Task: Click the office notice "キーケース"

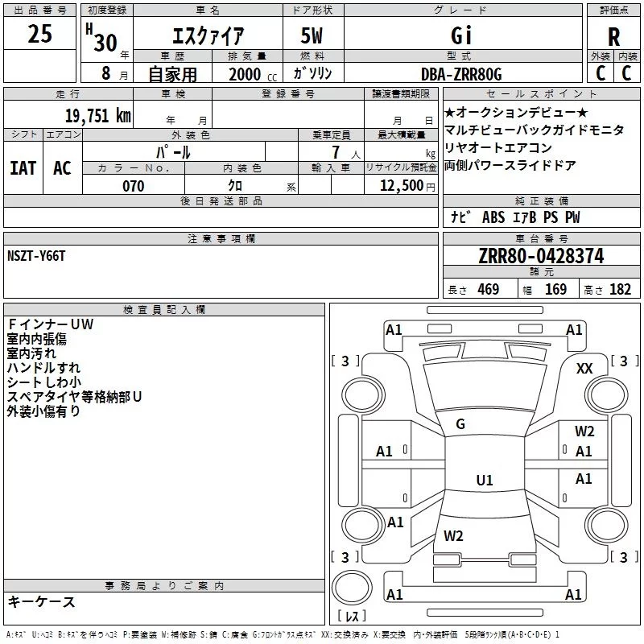Action: click(x=42, y=601)
